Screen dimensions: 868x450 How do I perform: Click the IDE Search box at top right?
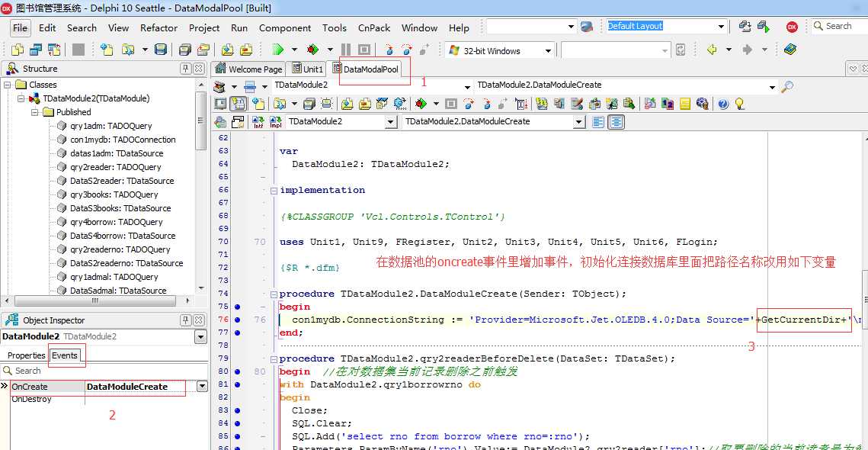coord(840,26)
